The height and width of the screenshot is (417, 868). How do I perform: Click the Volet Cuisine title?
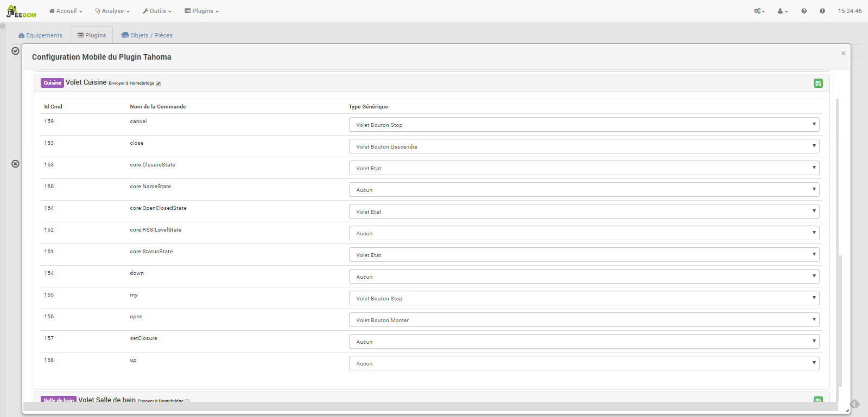pyautogui.click(x=86, y=82)
